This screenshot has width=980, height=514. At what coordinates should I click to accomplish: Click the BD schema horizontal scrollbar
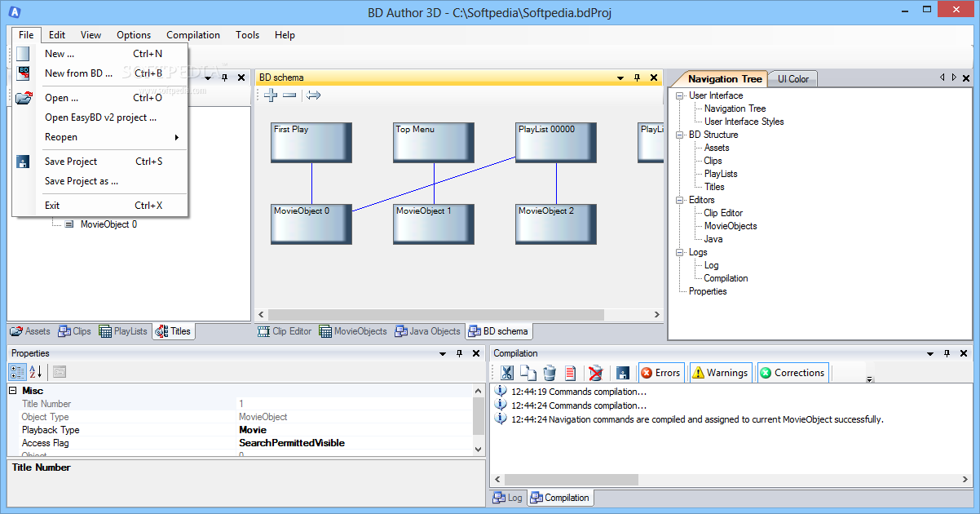point(436,314)
